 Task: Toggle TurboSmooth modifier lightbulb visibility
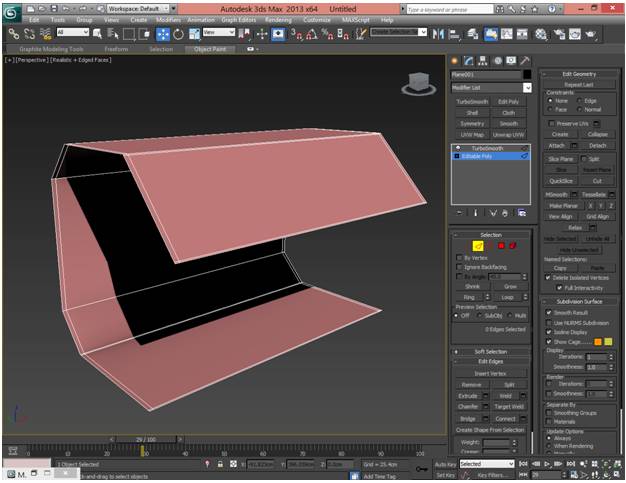458,148
